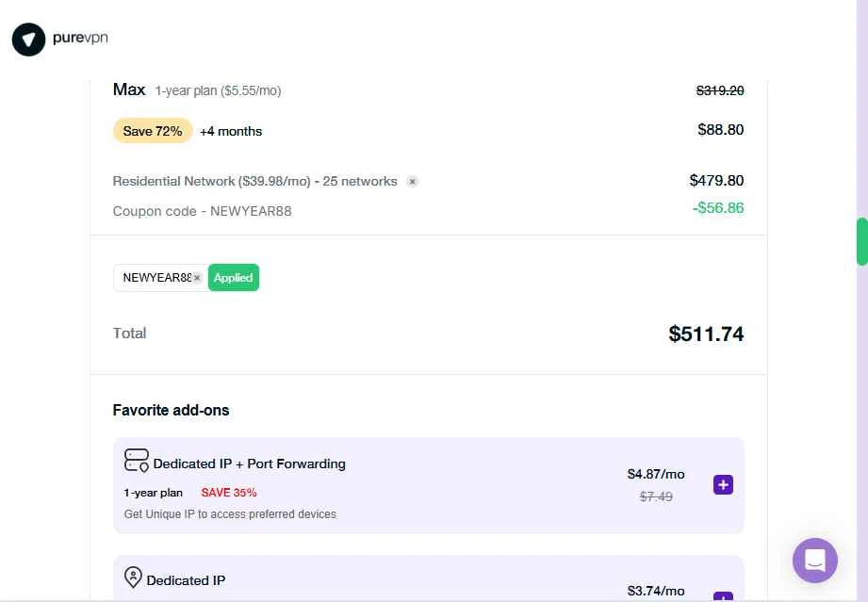The width and height of the screenshot is (868, 602).
Task: Clear the NEWYEAR88 coupon from field
Action: [198, 278]
